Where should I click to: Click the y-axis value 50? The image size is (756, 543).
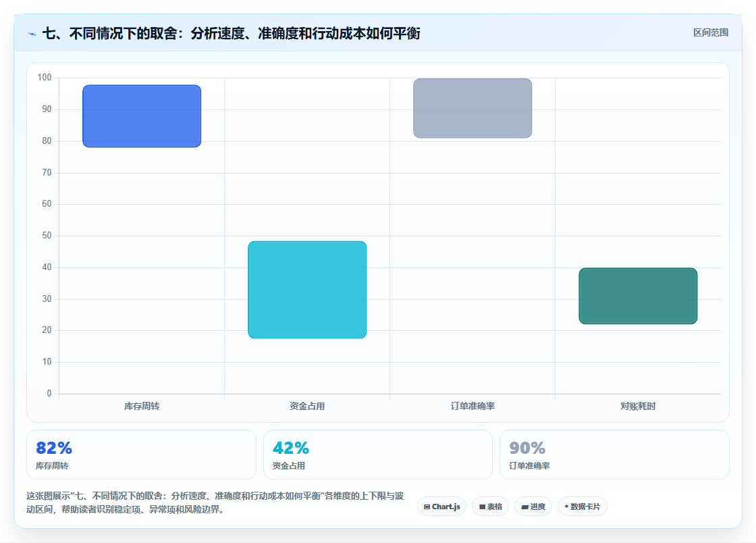tap(47, 235)
